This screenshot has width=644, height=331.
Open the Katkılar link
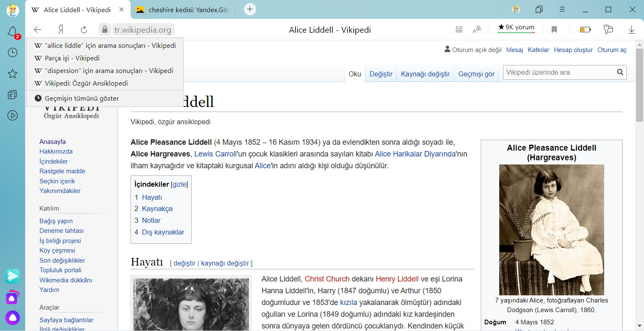(x=538, y=50)
